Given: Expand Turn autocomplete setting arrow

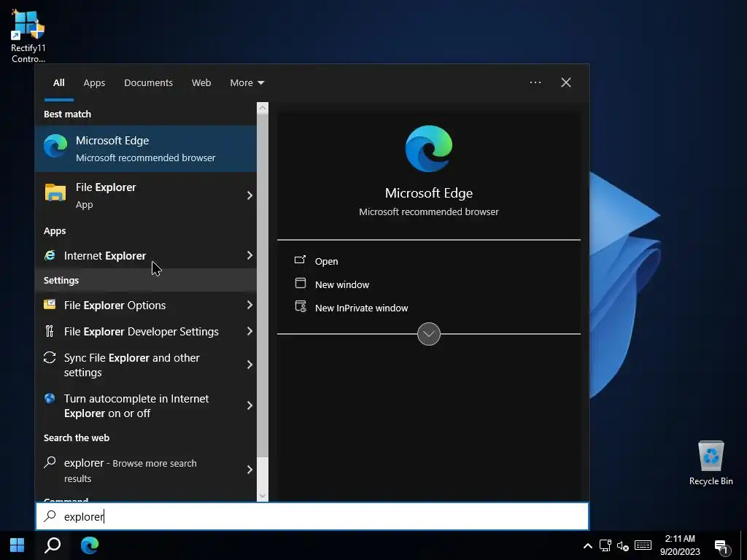Looking at the screenshot, I should point(249,405).
